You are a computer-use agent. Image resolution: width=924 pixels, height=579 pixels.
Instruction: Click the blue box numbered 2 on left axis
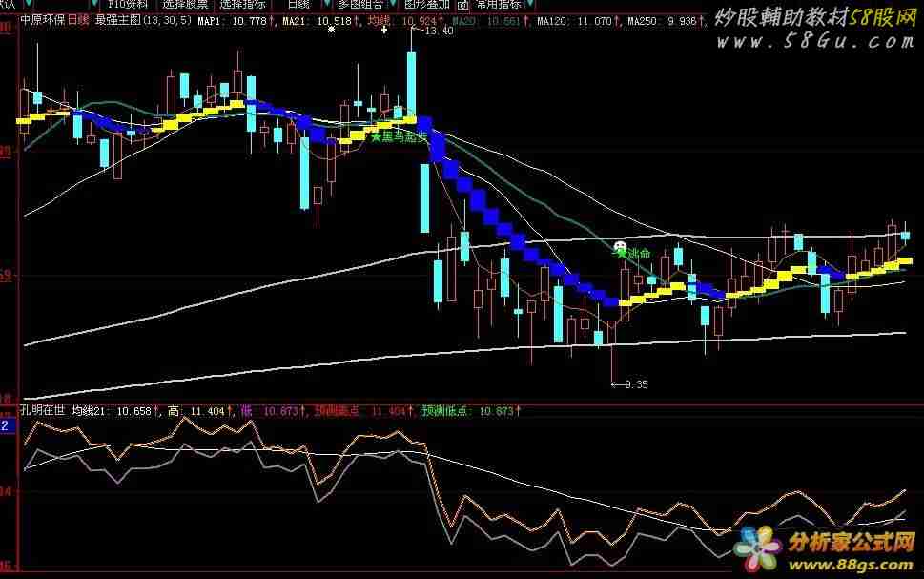6,425
